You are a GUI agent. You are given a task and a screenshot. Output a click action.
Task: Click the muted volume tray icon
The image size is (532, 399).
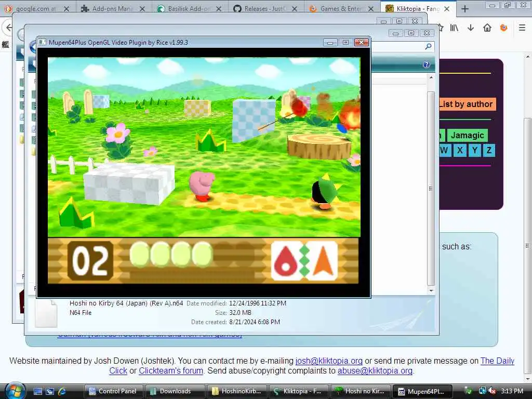493,391
